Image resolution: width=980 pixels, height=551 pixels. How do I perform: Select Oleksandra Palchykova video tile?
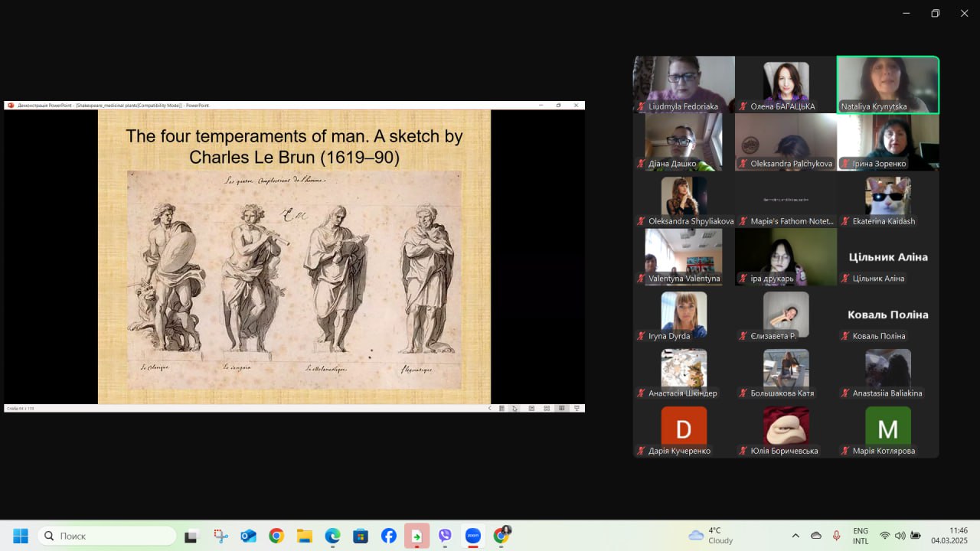786,142
